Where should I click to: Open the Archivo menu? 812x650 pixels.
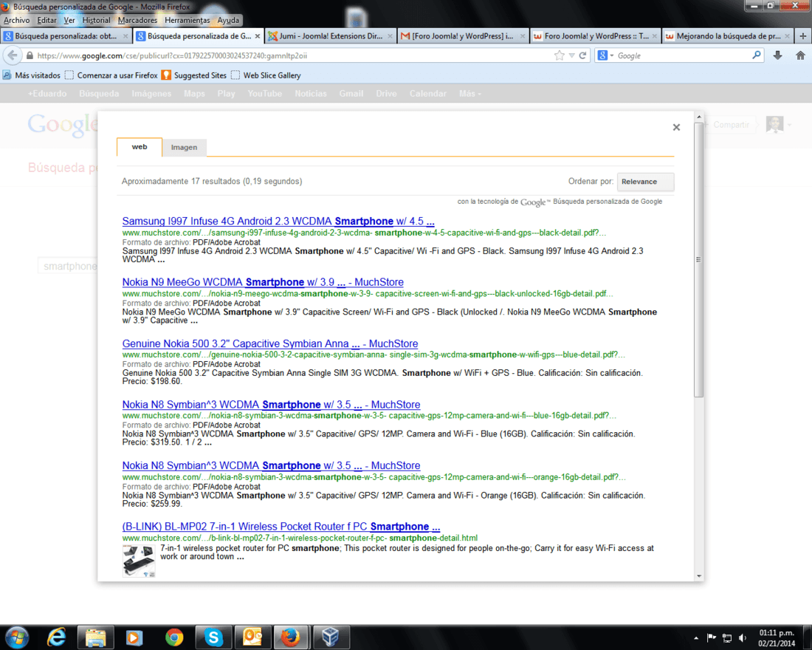(16, 20)
